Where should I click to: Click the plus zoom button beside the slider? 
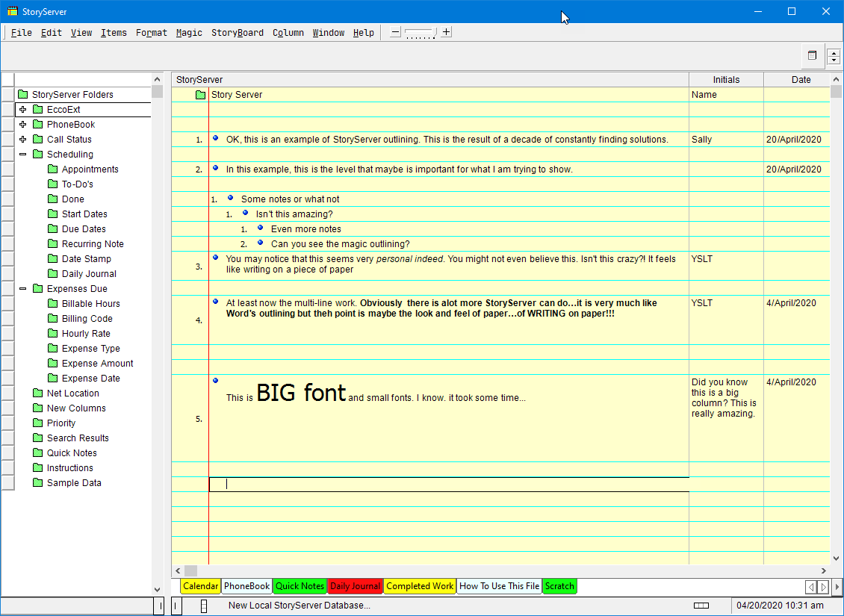(x=446, y=32)
